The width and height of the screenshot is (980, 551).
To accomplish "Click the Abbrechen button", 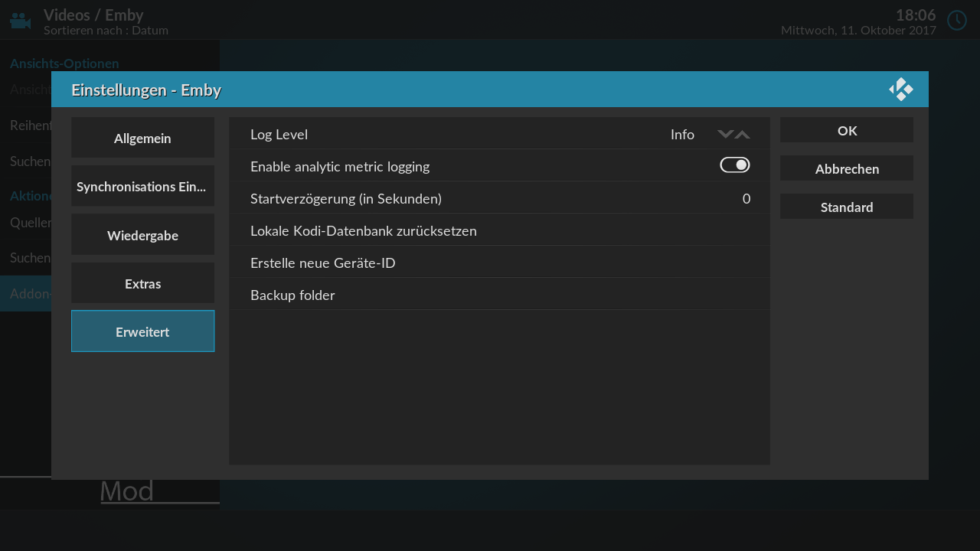I will [x=847, y=169].
